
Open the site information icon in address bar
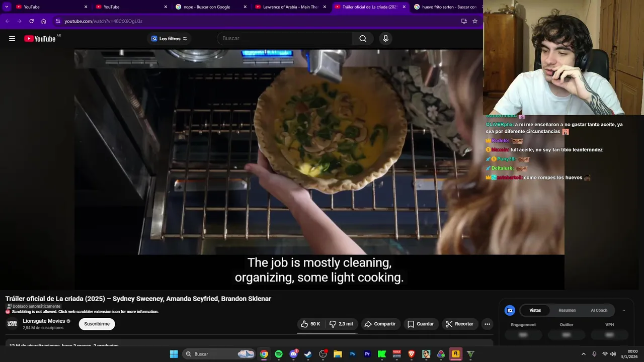point(58,21)
